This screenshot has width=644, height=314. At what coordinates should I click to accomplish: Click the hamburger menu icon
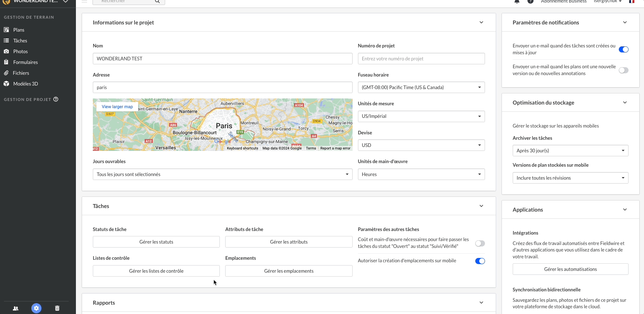[84, 1]
